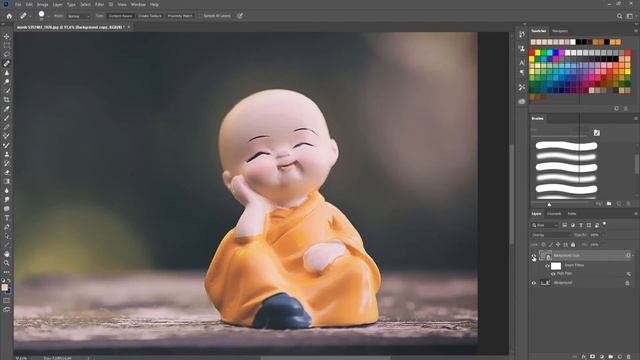
Task: Create a new layer icon
Action: point(620,357)
